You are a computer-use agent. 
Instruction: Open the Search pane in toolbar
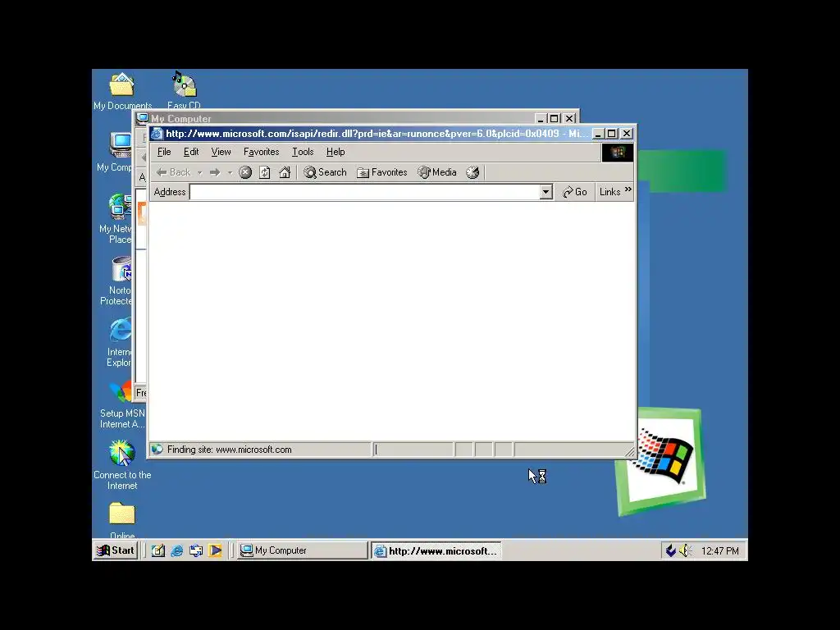[x=325, y=172]
